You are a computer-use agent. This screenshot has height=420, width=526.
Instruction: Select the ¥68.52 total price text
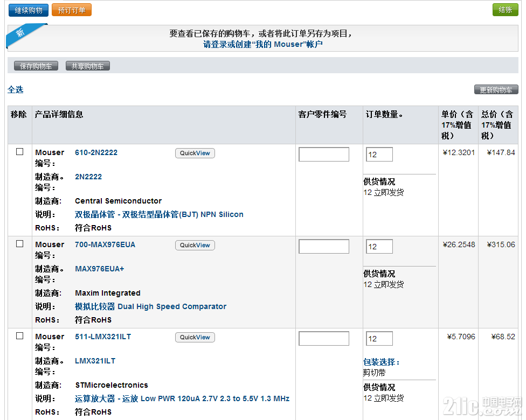[x=503, y=337]
